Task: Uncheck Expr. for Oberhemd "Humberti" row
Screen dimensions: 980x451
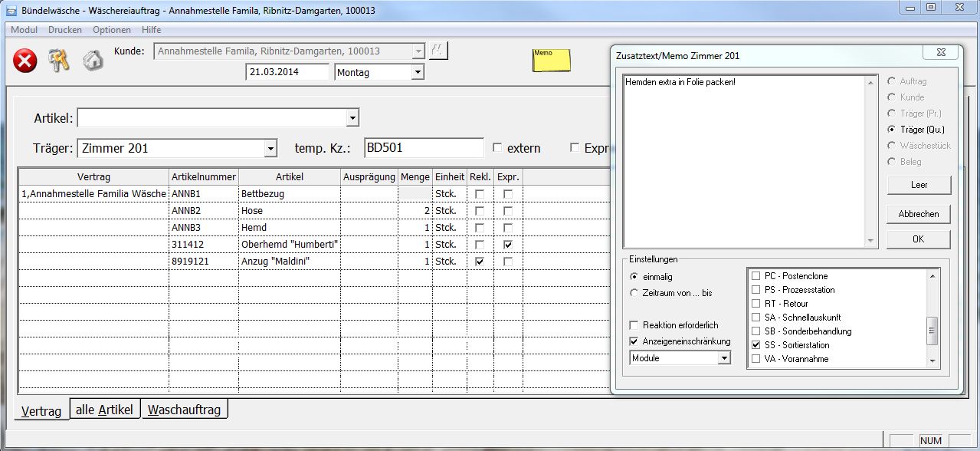Action: pos(508,245)
